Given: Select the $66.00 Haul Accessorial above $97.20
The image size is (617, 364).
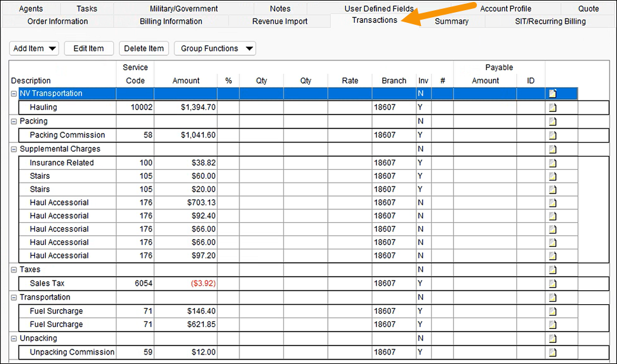Looking at the screenshot, I should click(x=59, y=242).
